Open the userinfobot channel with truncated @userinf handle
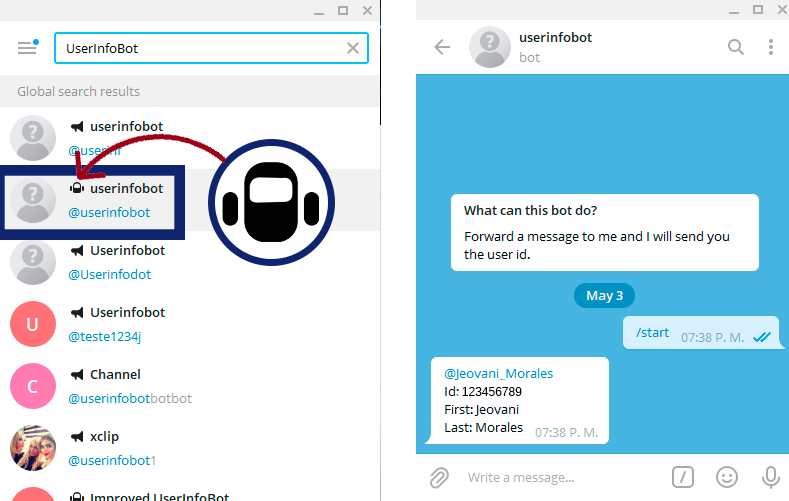Screen dimensions: 789x501 (x=190, y=138)
